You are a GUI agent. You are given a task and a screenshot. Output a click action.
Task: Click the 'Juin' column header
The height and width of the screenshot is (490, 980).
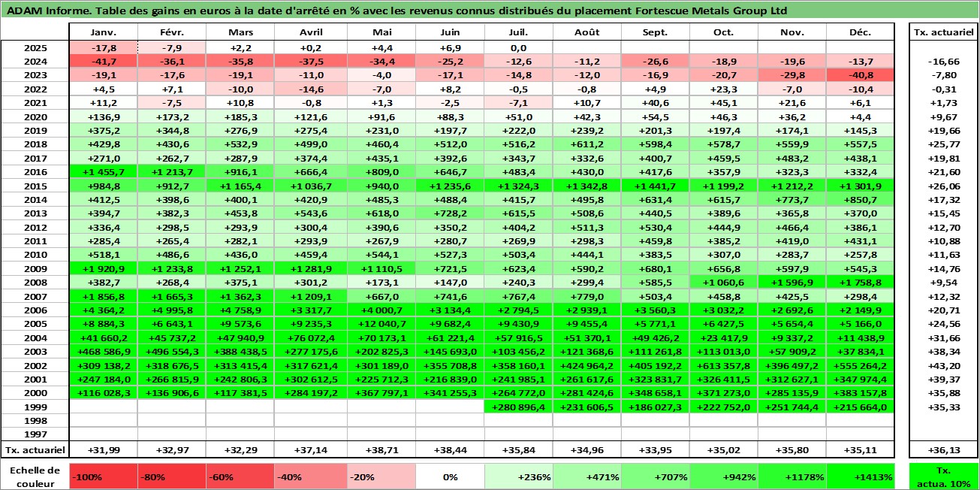pyautogui.click(x=450, y=32)
